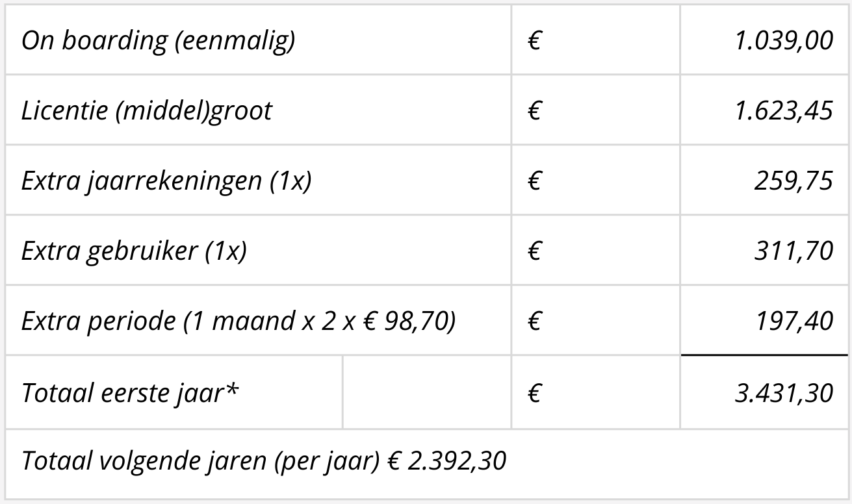852x504 pixels.
Task: Click the euro sign beside Extra jaarrekeningen
Action: 534,181
